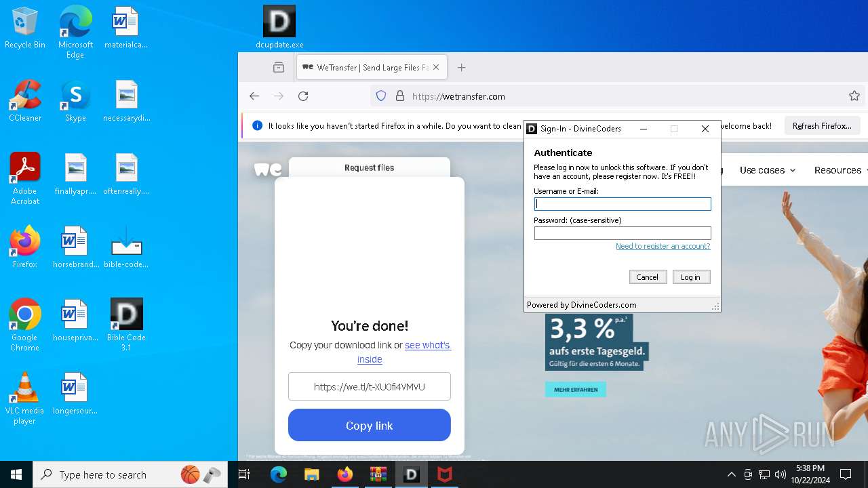Open Need to register an account link
This screenshot has width=868, height=488.
pyautogui.click(x=663, y=246)
